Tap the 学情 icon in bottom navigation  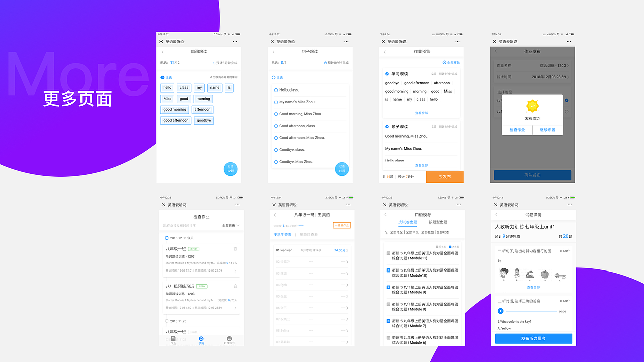[201, 340]
